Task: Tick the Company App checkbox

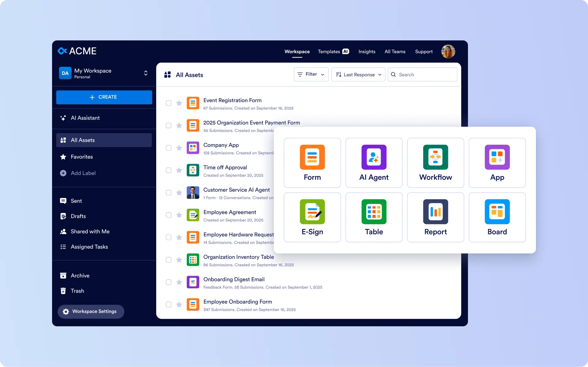Action: (168, 148)
